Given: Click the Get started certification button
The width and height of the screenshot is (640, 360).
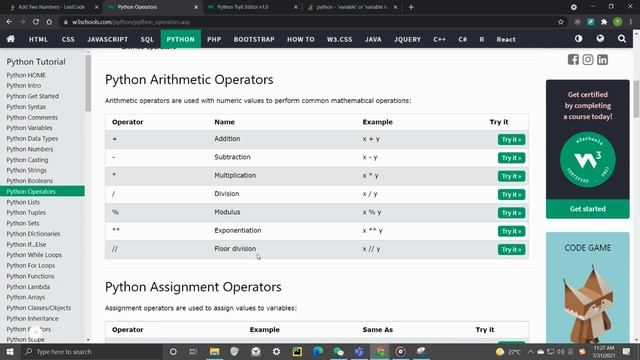Looking at the screenshot, I should click(x=588, y=209).
